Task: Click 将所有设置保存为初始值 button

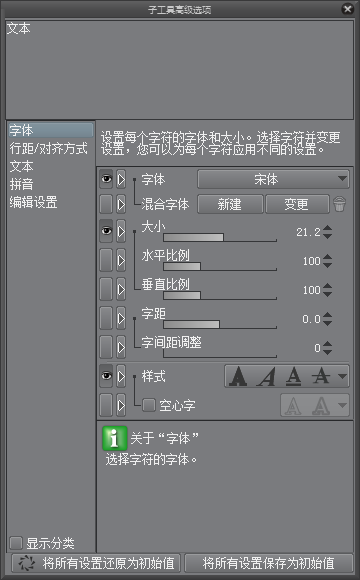Action: [x=269, y=563]
